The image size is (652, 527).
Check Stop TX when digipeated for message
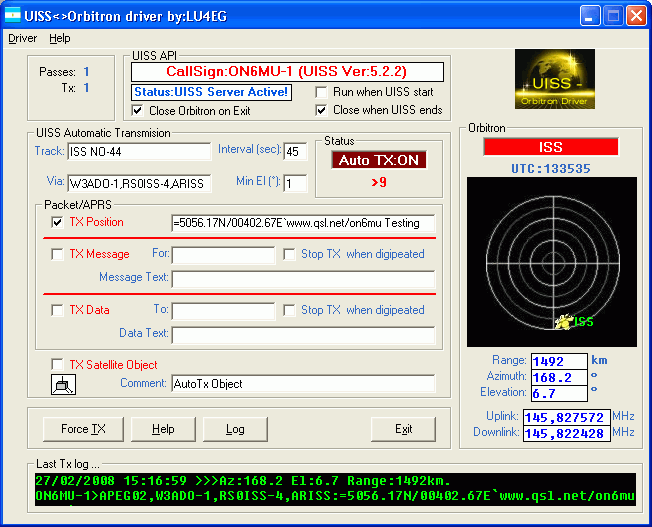[x=289, y=254]
